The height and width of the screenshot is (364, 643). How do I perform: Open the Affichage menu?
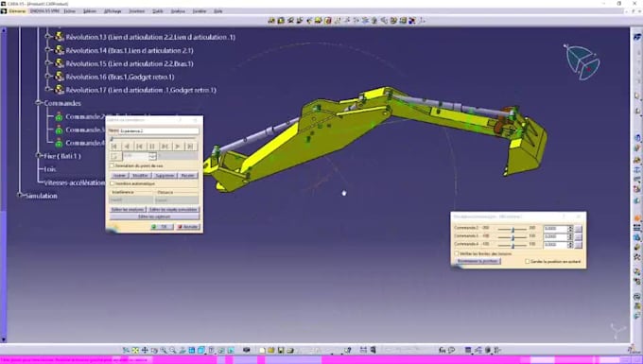click(113, 11)
